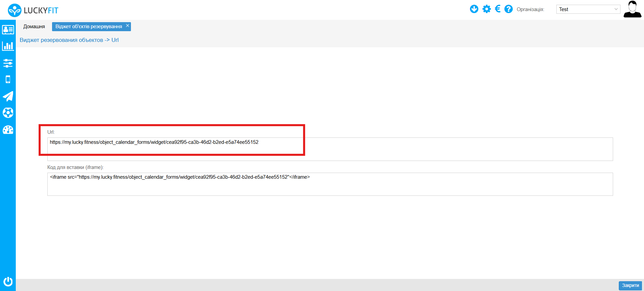Close the Віджет об'єктів резервування tab
Image resolution: width=644 pixels, height=291 pixels.
coord(128,25)
